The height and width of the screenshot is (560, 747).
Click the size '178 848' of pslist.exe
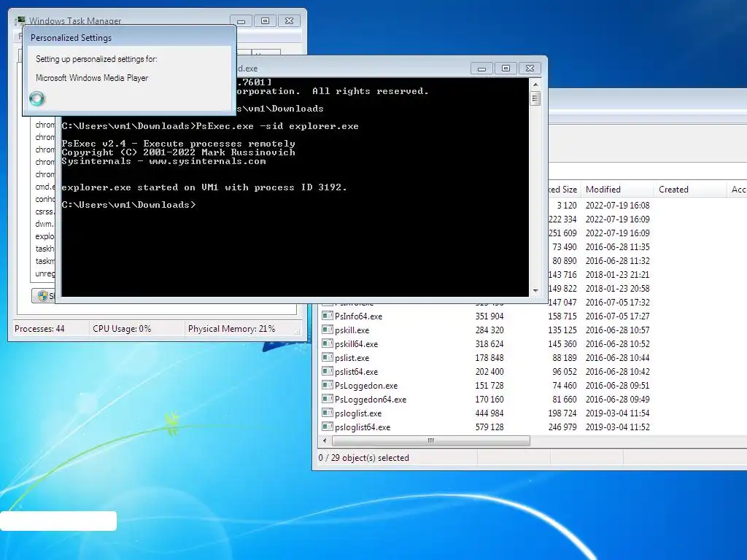[489, 357]
